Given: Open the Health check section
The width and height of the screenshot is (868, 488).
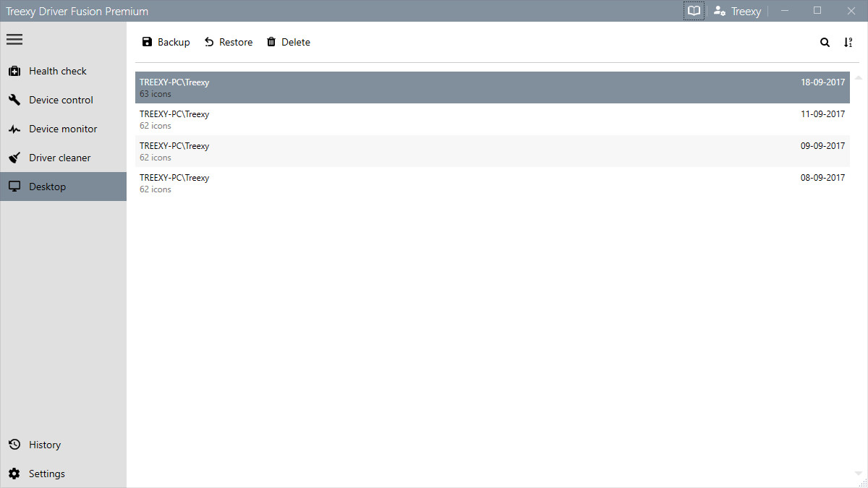Looking at the screenshot, I should (57, 71).
